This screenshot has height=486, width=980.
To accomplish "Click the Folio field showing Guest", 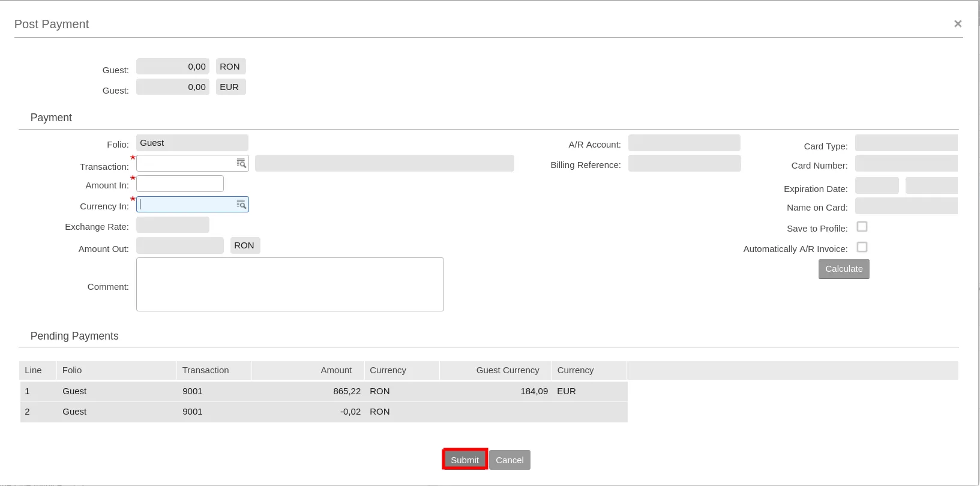I will [x=192, y=143].
